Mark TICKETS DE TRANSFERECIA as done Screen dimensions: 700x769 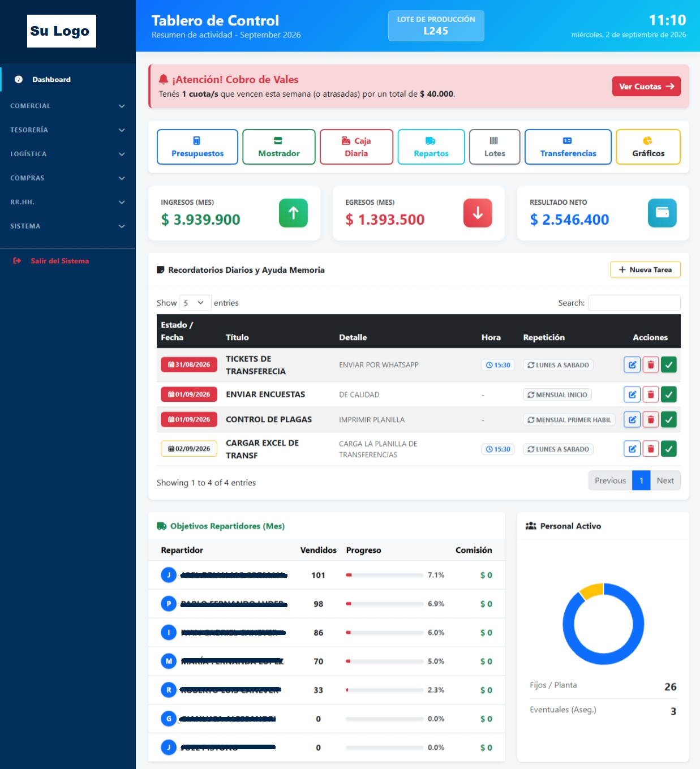coord(669,365)
